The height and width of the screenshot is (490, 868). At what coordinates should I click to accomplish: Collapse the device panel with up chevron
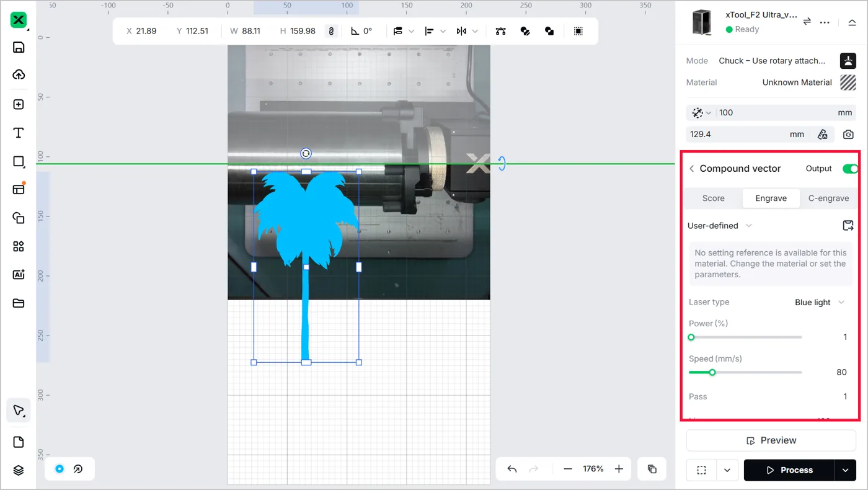coord(852,22)
